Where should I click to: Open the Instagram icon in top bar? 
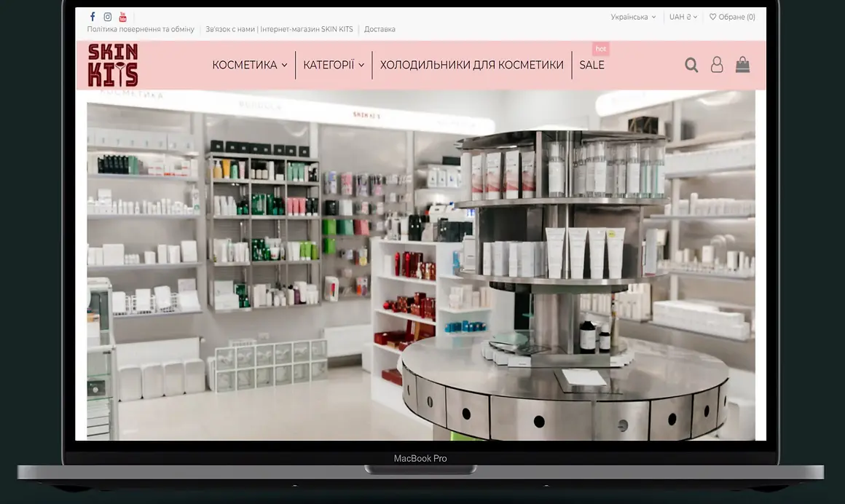coord(107,17)
